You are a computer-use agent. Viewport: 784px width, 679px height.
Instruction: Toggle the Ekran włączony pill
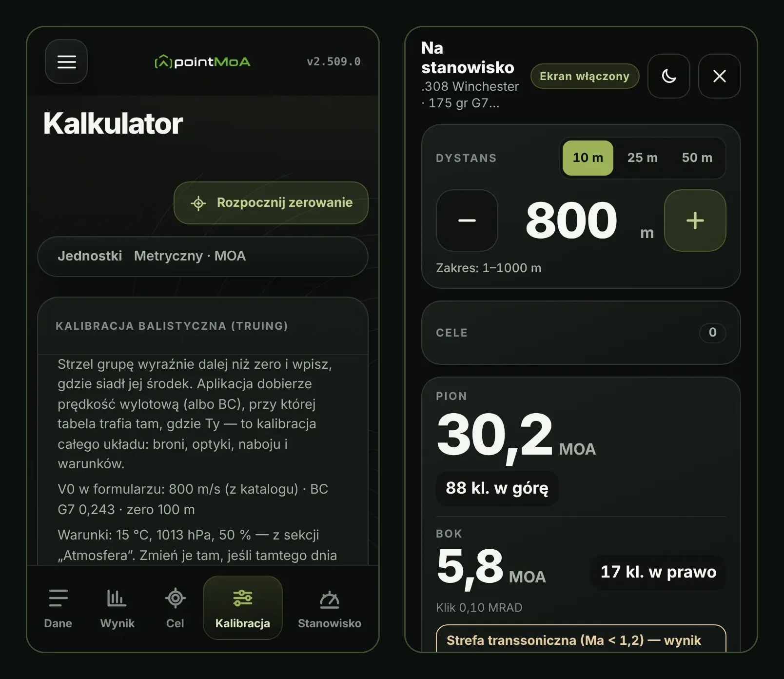[585, 76]
